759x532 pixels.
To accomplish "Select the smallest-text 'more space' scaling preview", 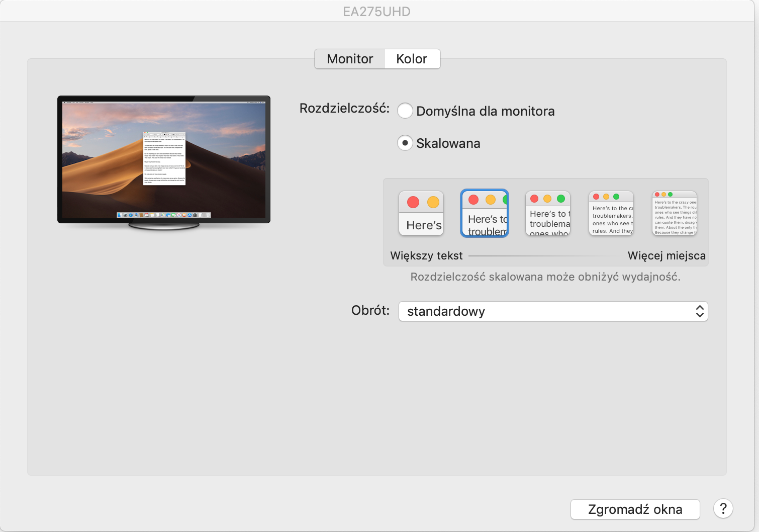I will click(x=675, y=213).
